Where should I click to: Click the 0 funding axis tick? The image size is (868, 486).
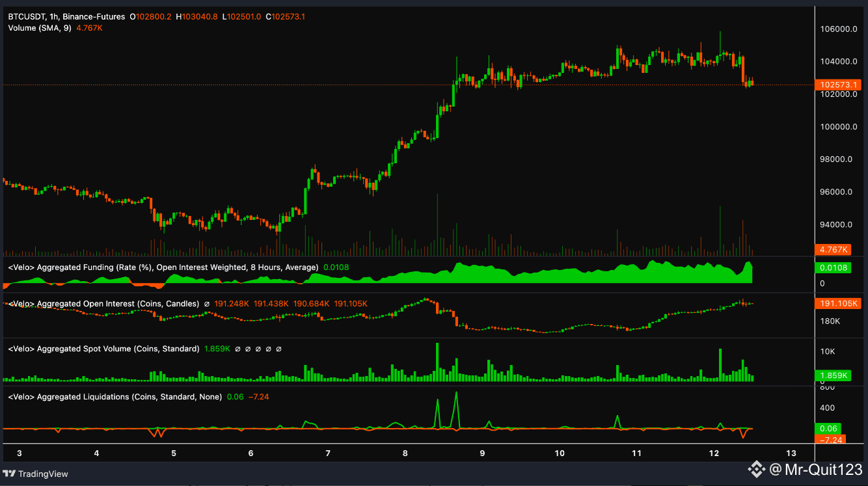[x=822, y=283]
